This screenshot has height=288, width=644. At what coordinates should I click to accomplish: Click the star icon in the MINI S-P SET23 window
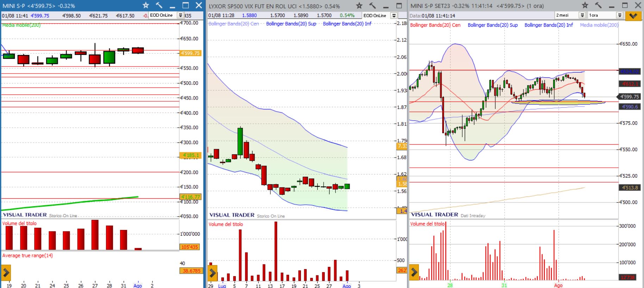[x=585, y=5]
